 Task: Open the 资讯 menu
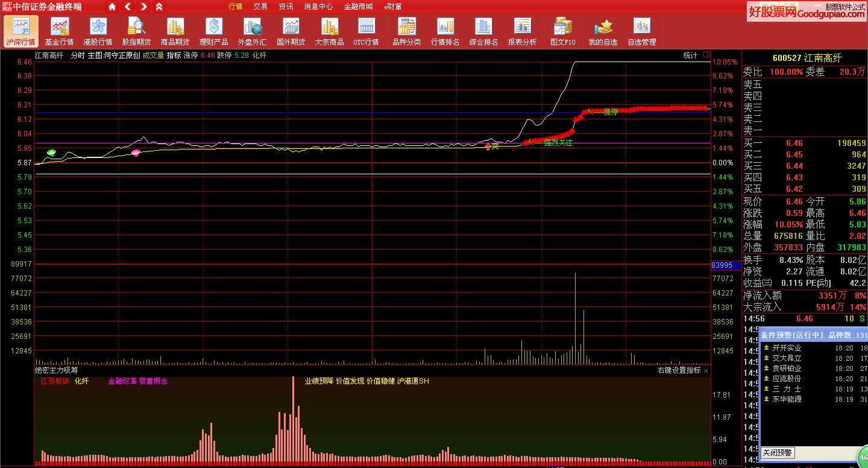click(286, 7)
